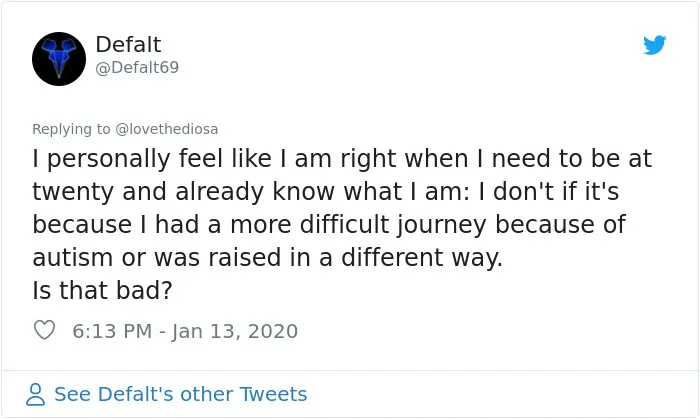
Task: Open the @lovethediosa mention
Action: 167,129
